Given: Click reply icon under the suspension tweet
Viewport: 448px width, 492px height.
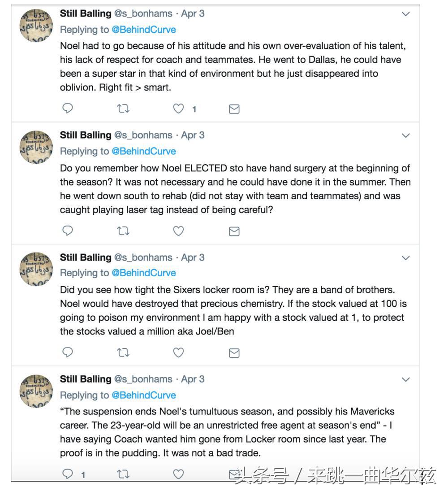Looking at the screenshot, I should click(67, 473).
